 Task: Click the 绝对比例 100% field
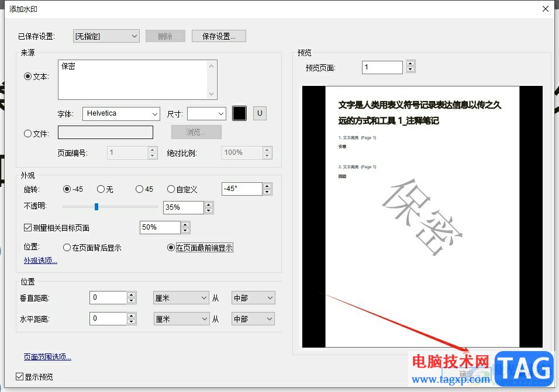point(242,152)
